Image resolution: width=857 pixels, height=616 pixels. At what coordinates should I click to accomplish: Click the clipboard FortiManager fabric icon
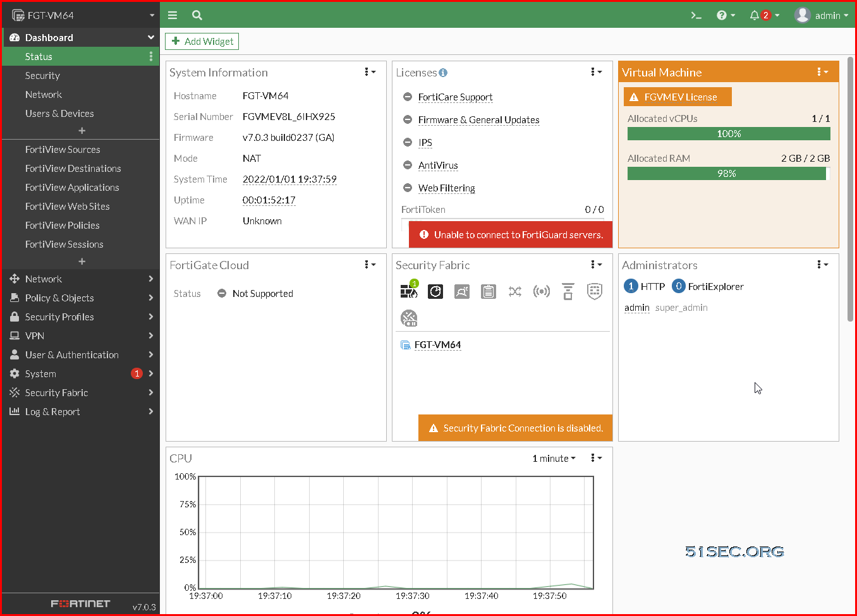tap(489, 291)
